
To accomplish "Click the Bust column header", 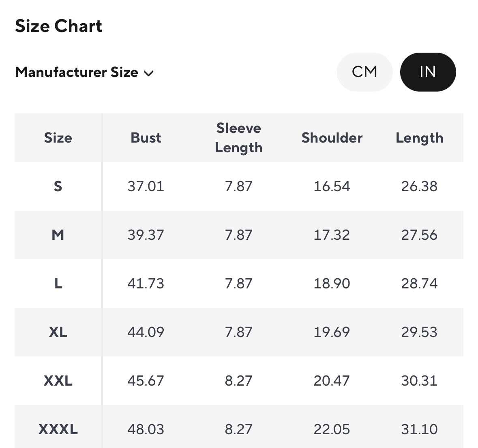I will 146,138.
